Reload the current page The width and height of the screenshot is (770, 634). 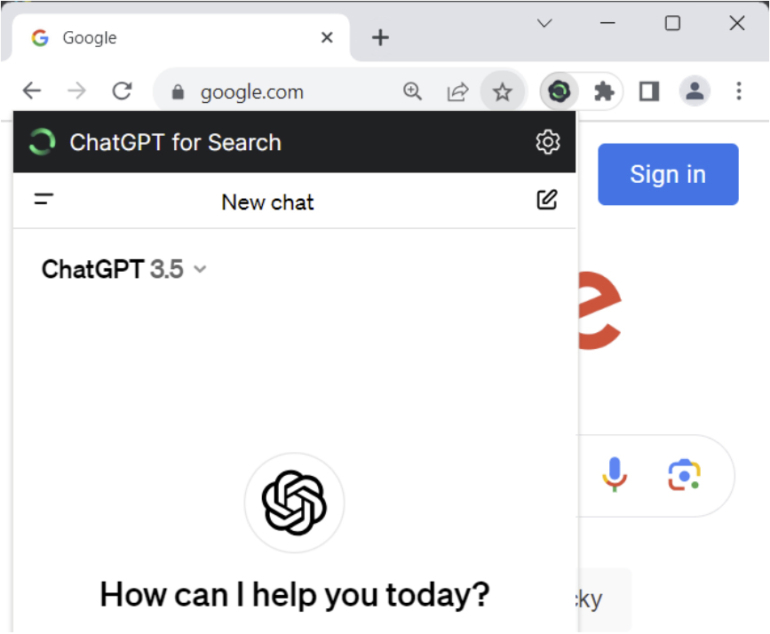pos(122,92)
